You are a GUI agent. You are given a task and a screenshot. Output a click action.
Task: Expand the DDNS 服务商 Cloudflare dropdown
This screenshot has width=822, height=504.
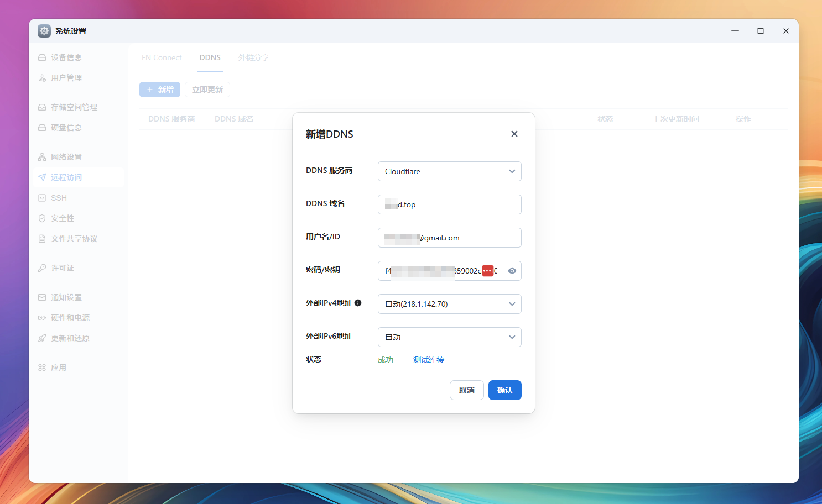[449, 171]
